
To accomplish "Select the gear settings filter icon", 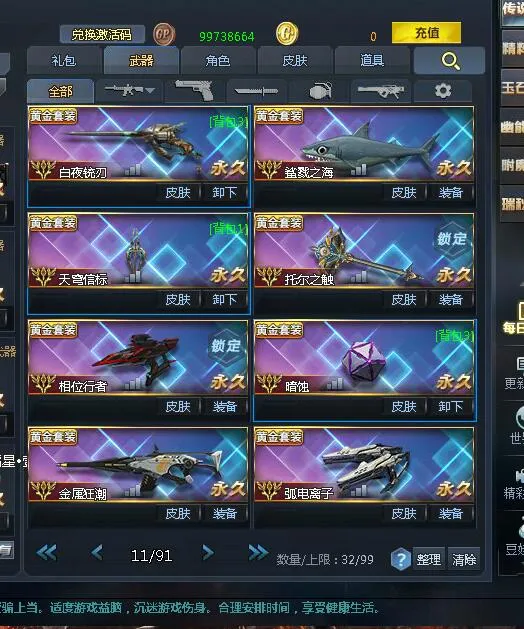I will [x=443, y=91].
